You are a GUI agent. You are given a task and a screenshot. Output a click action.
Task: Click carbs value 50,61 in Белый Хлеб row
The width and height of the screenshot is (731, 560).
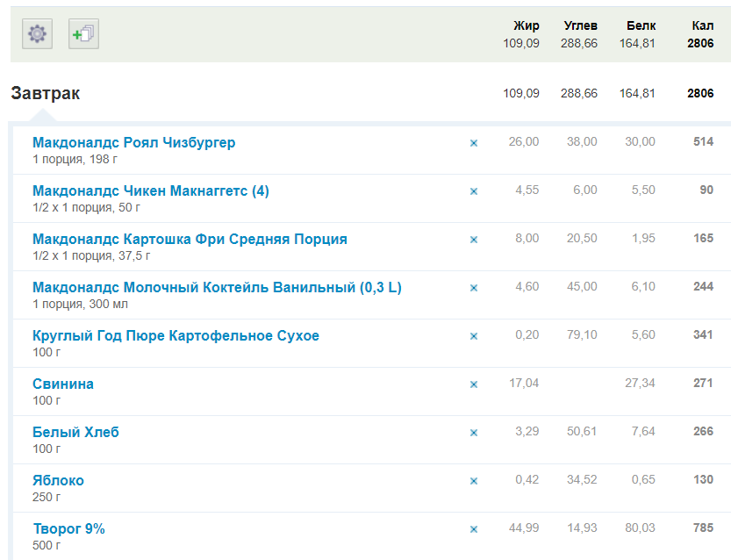[582, 431]
